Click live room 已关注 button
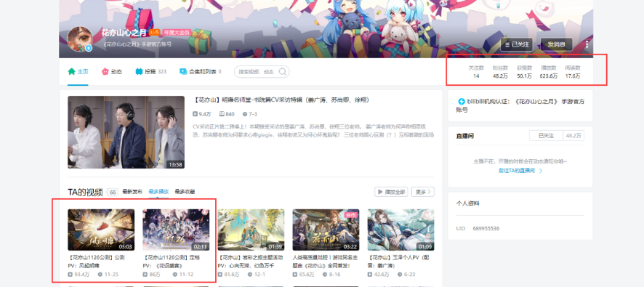 coord(547,135)
